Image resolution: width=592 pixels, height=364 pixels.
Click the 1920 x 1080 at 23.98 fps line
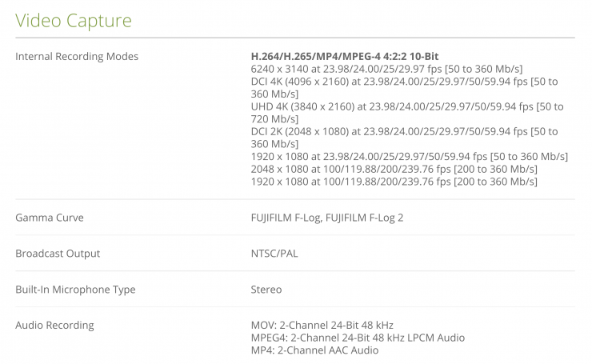click(409, 156)
